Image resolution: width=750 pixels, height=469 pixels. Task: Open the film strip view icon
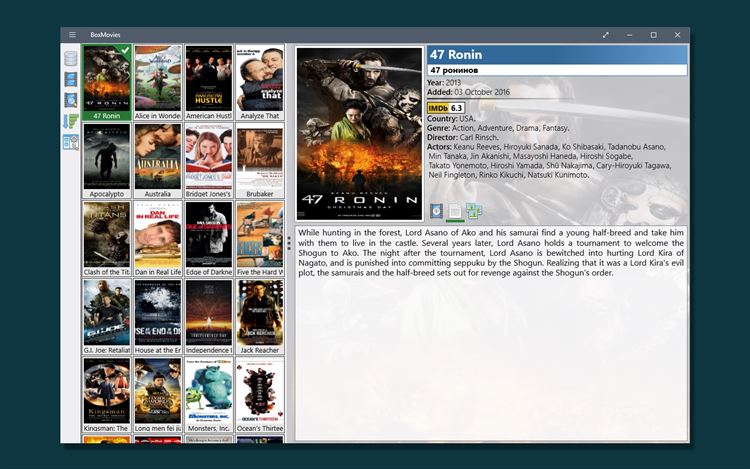pyautogui.click(x=71, y=79)
